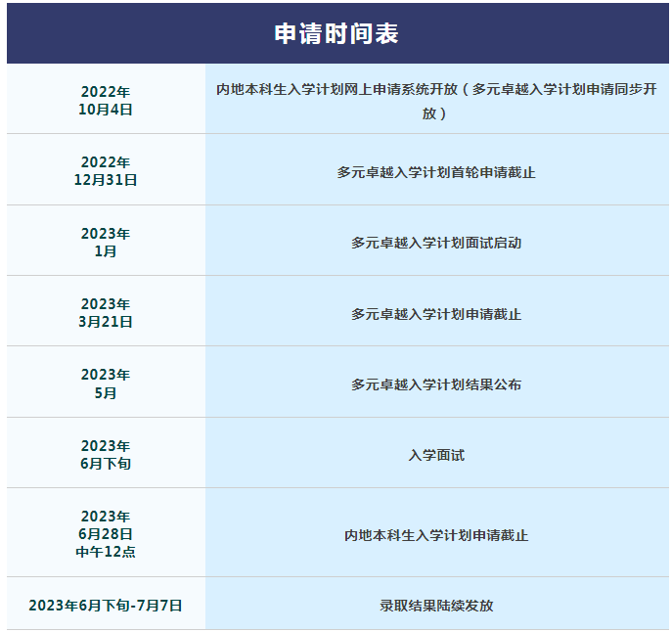Viewport: 672px width, 632px height.
Task: Click 多元卓越入学计划首轮申请截止 text
Action: pos(436,172)
